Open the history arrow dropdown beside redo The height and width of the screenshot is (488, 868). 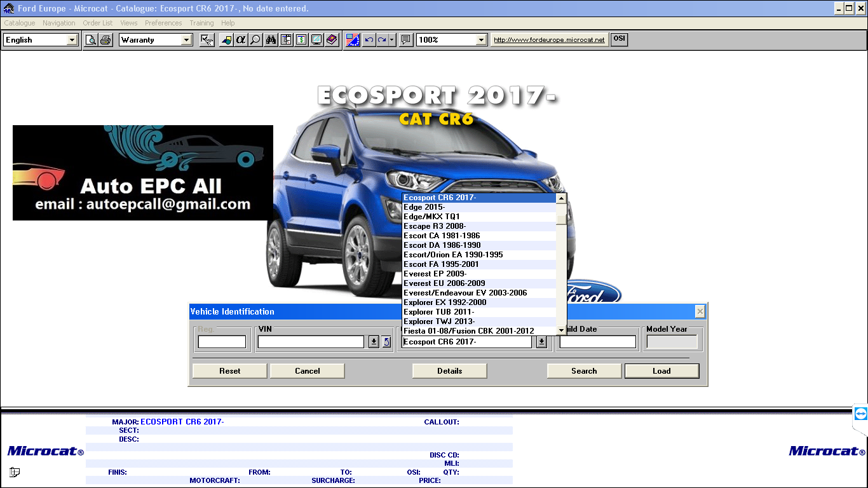click(x=392, y=39)
